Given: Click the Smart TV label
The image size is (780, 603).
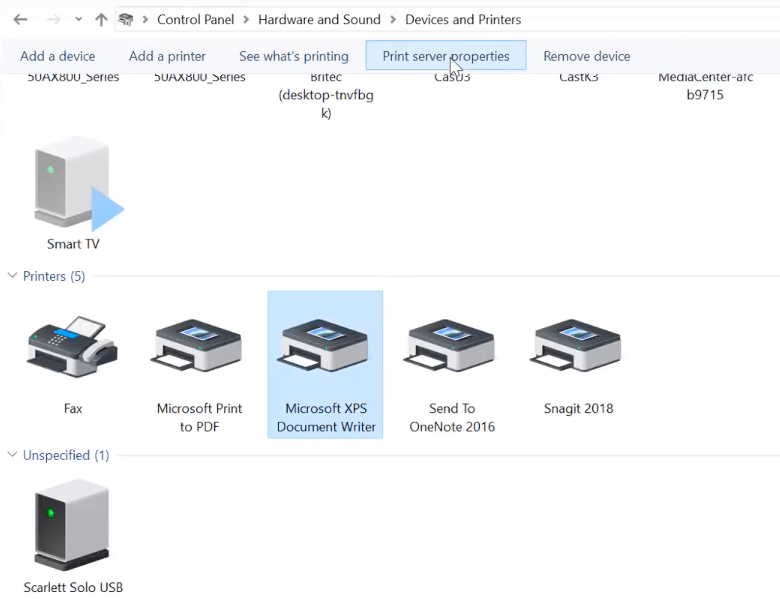Looking at the screenshot, I should tap(73, 244).
